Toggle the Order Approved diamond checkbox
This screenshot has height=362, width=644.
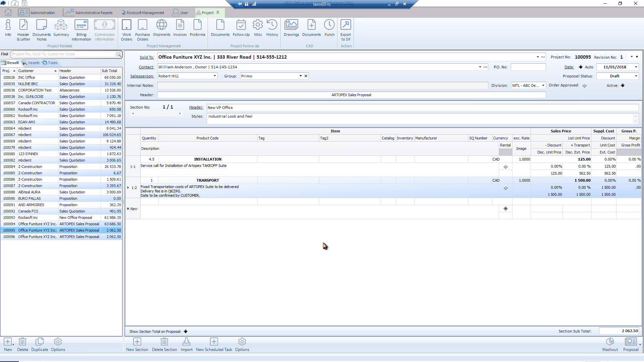[585, 86]
